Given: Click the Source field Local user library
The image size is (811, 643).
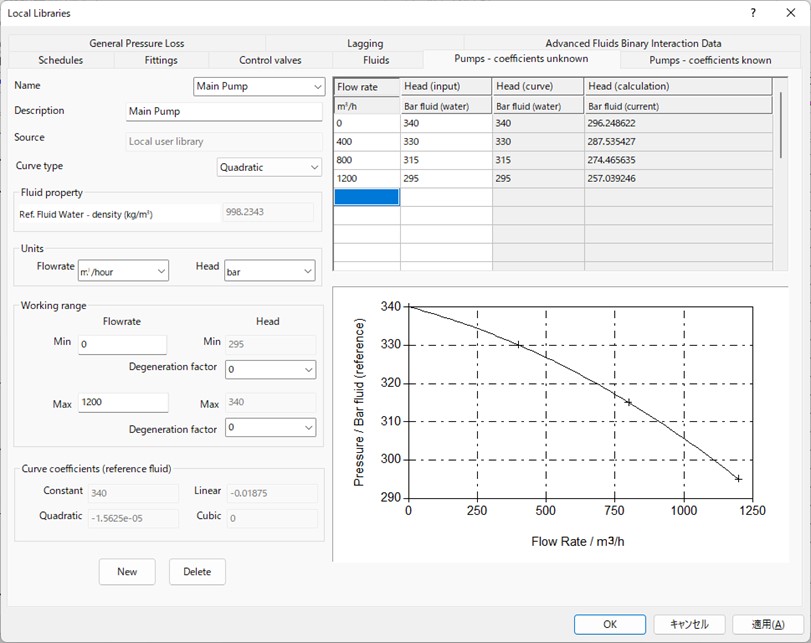Looking at the screenshot, I should pyautogui.click(x=224, y=141).
